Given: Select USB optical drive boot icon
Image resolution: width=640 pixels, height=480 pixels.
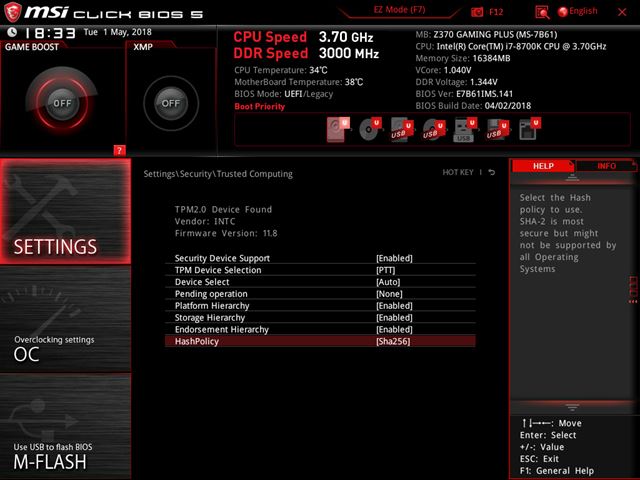Looking at the screenshot, I should coord(433,129).
